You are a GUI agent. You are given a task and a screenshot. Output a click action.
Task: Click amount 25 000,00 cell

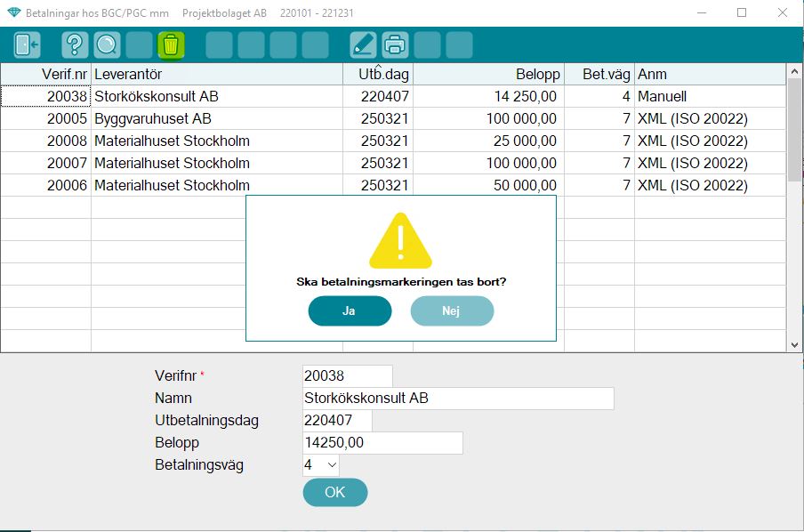click(488, 141)
